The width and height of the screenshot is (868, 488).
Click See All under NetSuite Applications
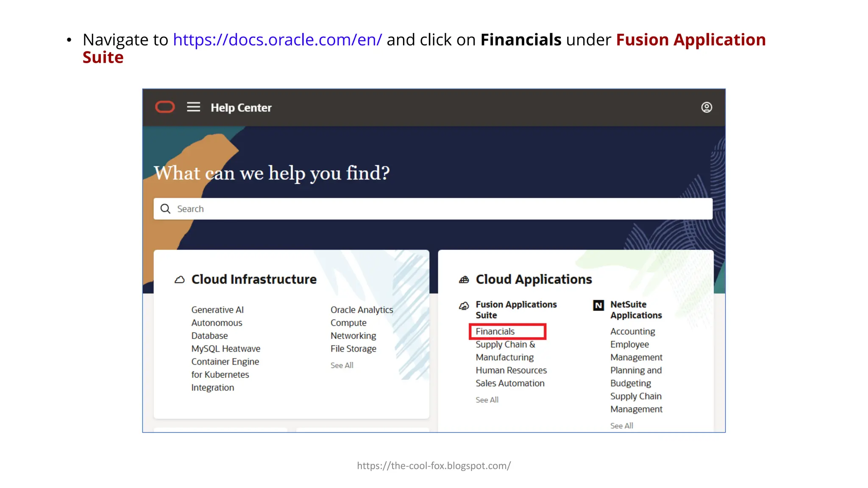tap(622, 426)
